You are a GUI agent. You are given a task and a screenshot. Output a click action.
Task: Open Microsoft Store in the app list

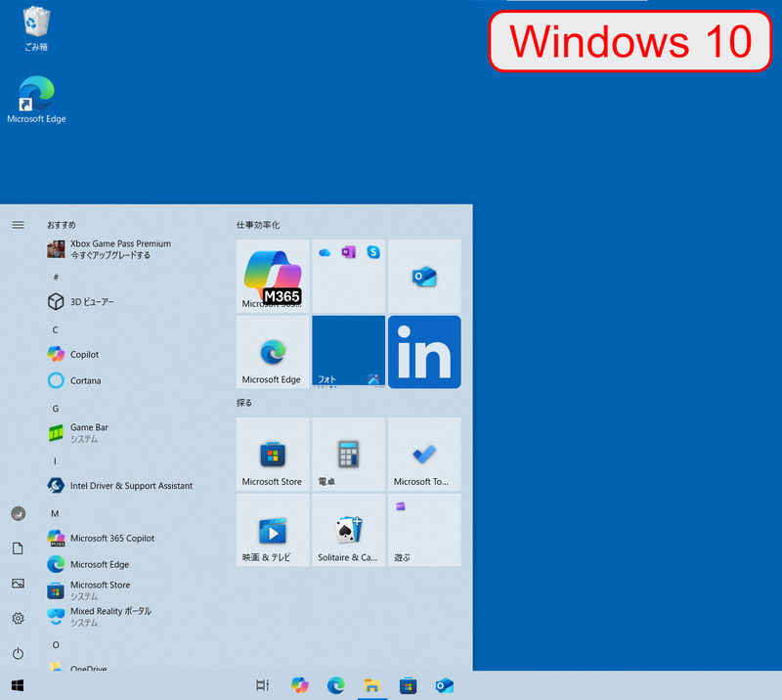tap(89, 591)
